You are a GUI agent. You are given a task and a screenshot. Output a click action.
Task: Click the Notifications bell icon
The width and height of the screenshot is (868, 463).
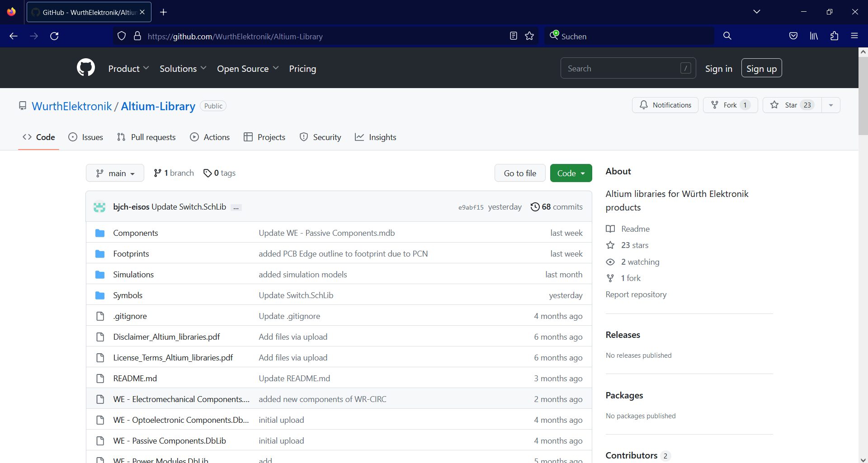tap(644, 105)
